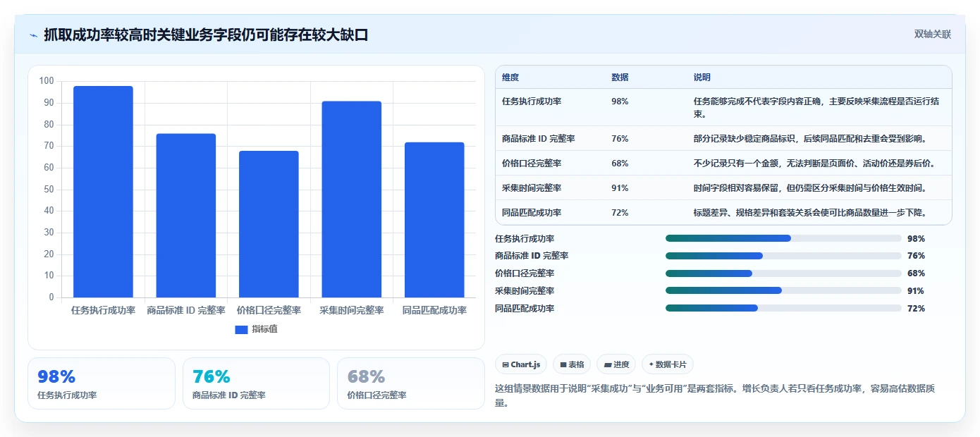Click the y-axis value 100
This screenshot has height=437, width=980.
click(x=47, y=81)
